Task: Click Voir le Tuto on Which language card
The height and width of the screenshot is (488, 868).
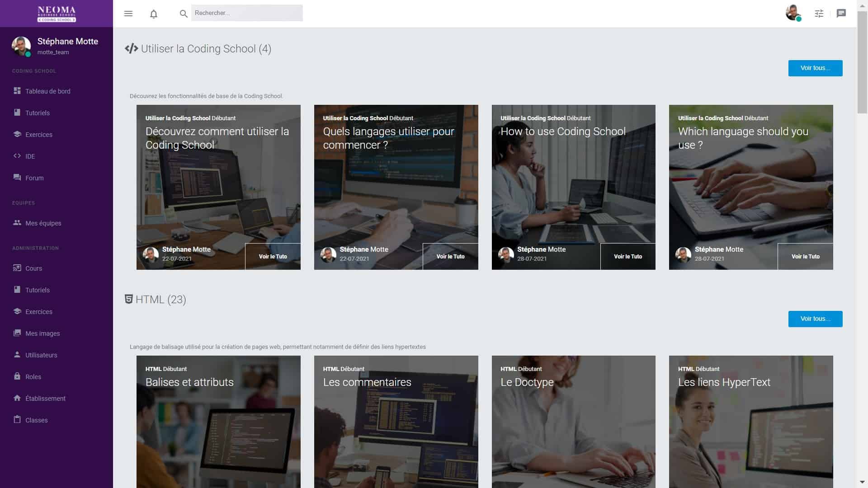Action: (805, 256)
